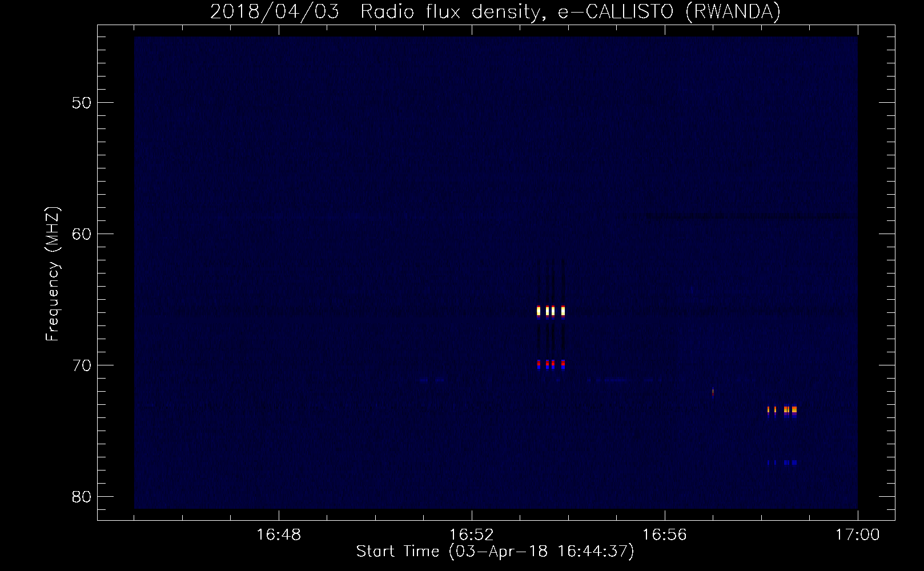Click the small red spike near 72 MHz

(x=713, y=393)
